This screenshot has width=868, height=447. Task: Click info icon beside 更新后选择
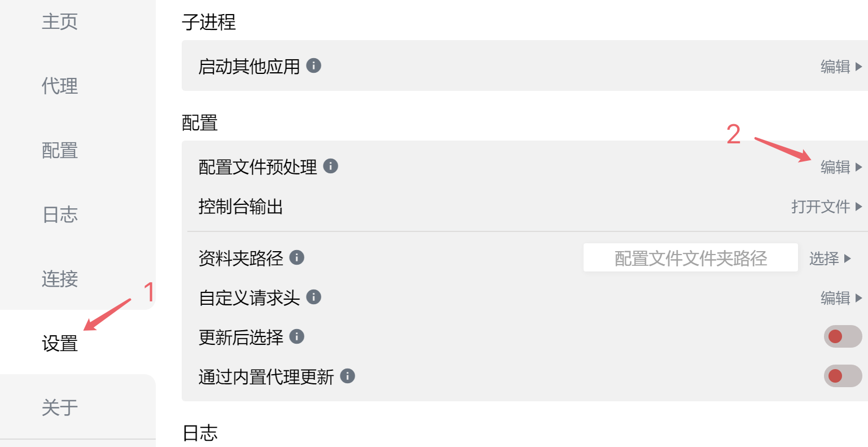tap(297, 336)
